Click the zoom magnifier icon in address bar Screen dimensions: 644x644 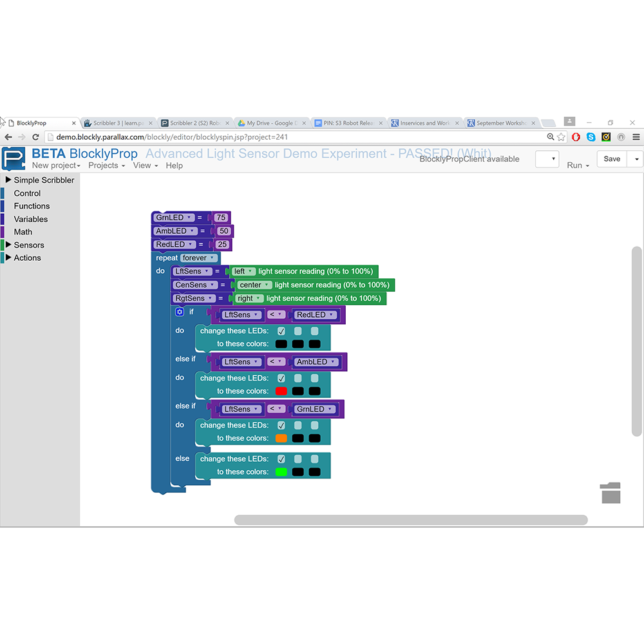click(551, 137)
